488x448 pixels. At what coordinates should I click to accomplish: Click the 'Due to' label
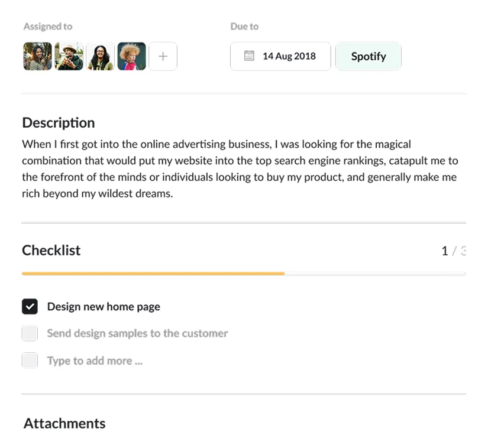pyautogui.click(x=244, y=26)
